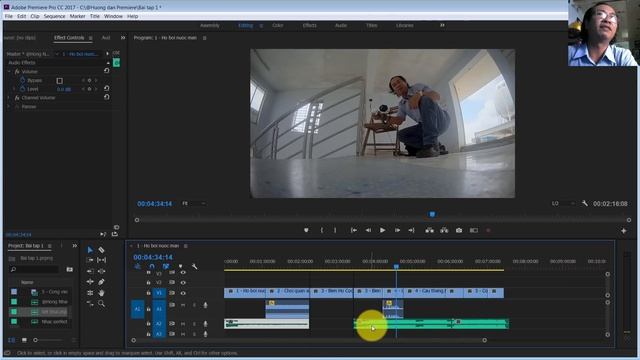Open the Marker menu
This screenshot has width=640, height=360.
(x=77, y=16)
